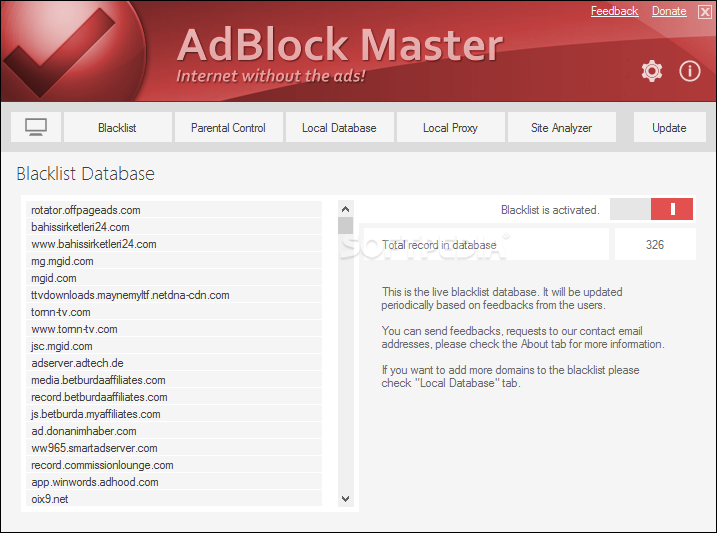The width and height of the screenshot is (717, 533).
Task: Click the total record count 326
Action: click(655, 245)
